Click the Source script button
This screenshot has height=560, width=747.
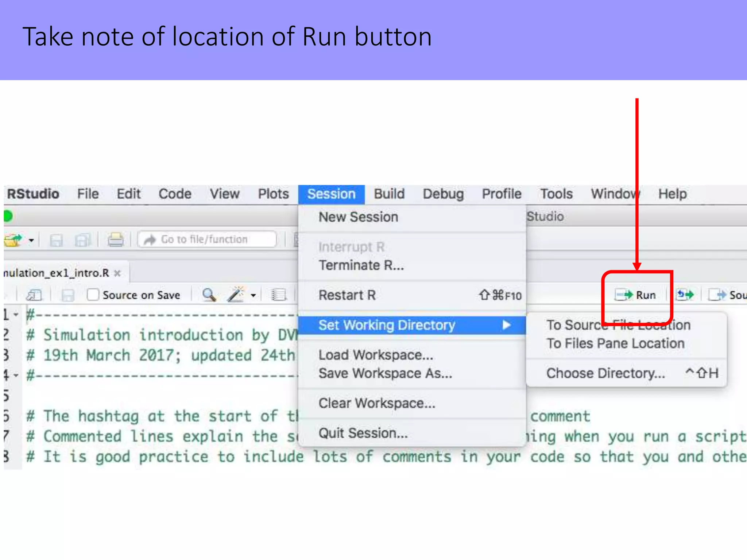click(728, 295)
